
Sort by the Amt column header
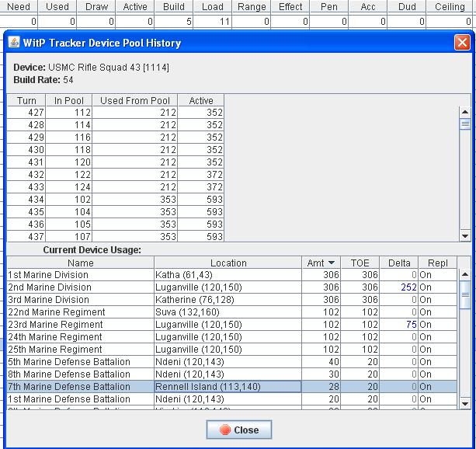coord(321,263)
